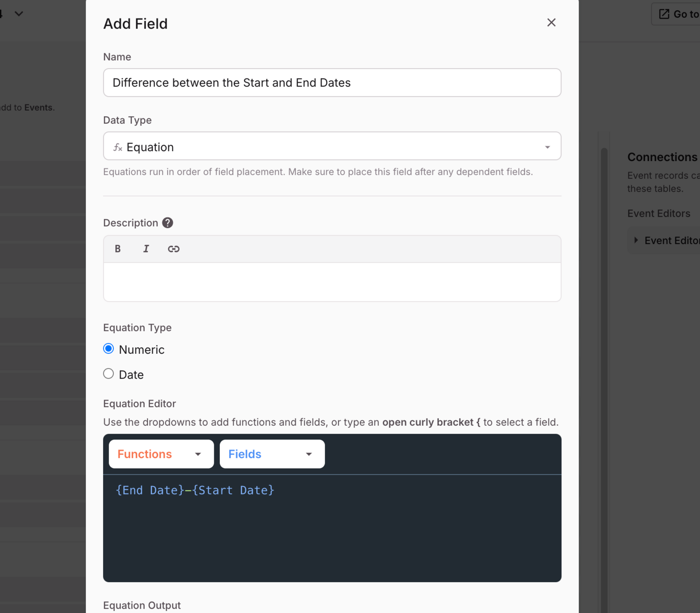Click the chevron at top left
This screenshot has width=700, height=613.
click(x=19, y=14)
